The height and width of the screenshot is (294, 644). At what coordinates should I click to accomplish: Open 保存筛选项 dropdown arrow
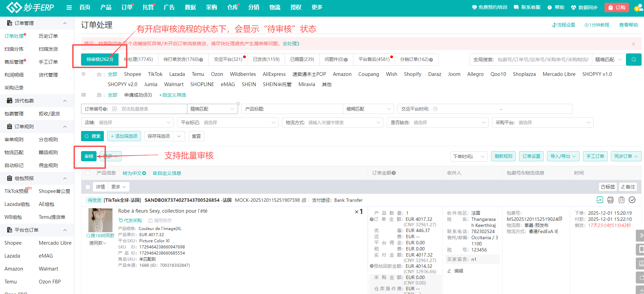click(x=179, y=136)
